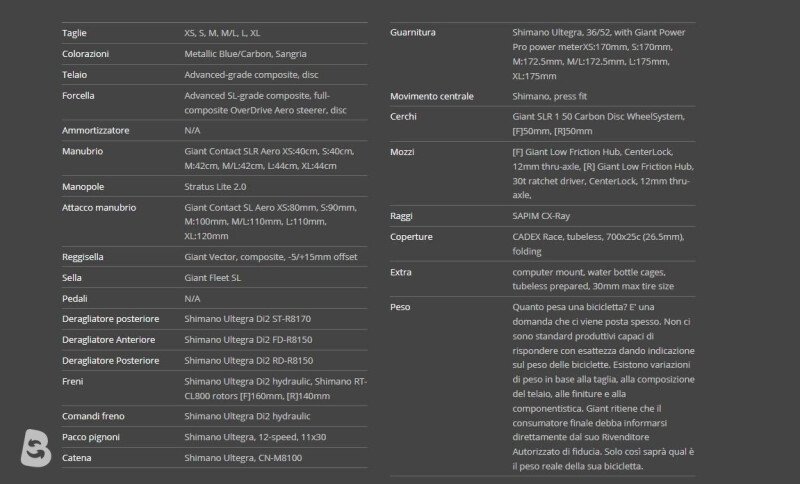Screen dimensions: 800x484
Task: Click the watermark logo icon bottom-left
Action: pos(36,448)
